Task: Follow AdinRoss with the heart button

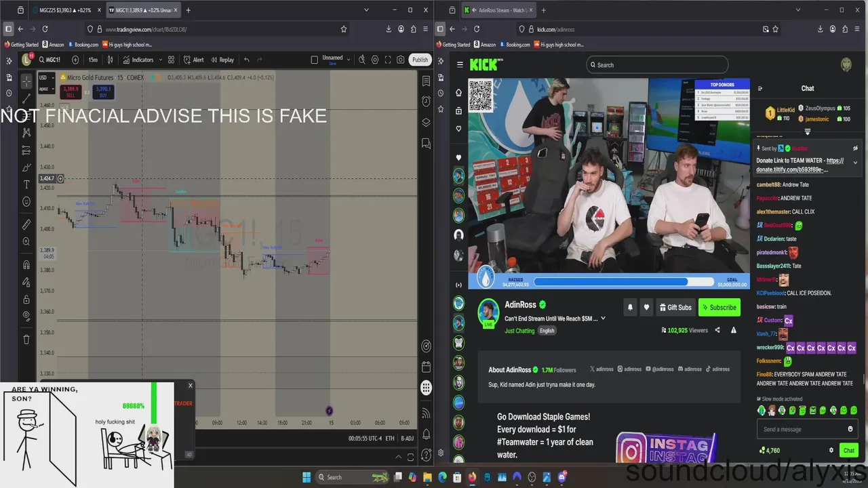Action: [x=646, y=307]
